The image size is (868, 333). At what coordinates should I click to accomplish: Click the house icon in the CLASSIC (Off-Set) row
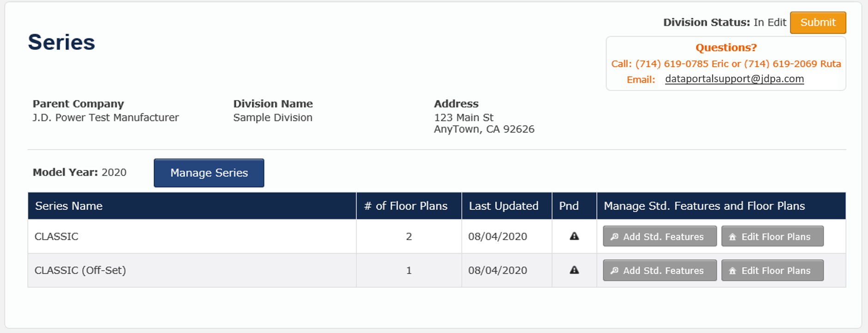pos(733,271)
